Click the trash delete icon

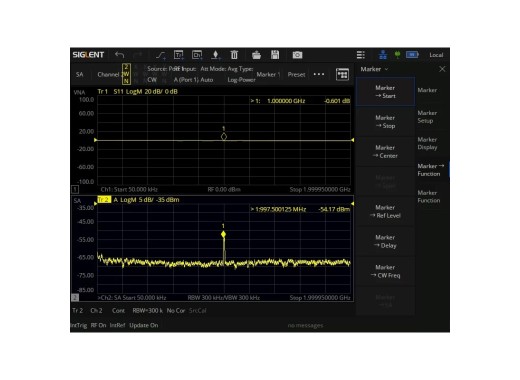point(234,55)
